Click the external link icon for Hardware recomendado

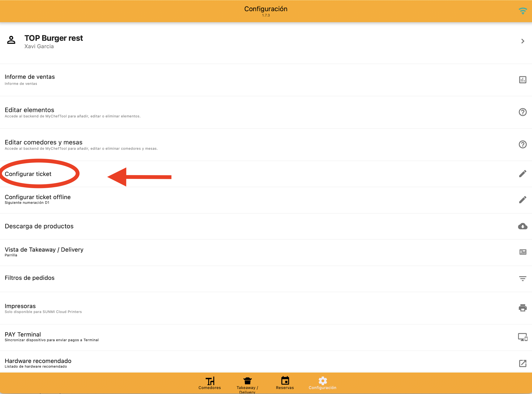522,363
